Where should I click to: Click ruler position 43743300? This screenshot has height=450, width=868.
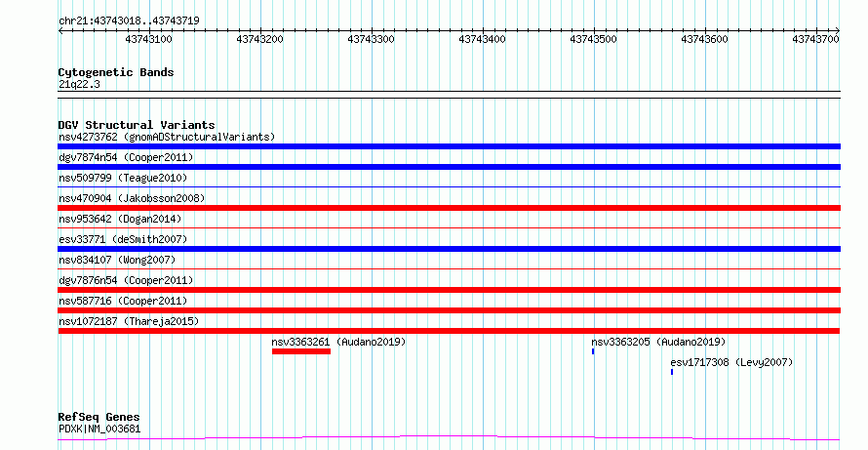[x=371, y=39]
